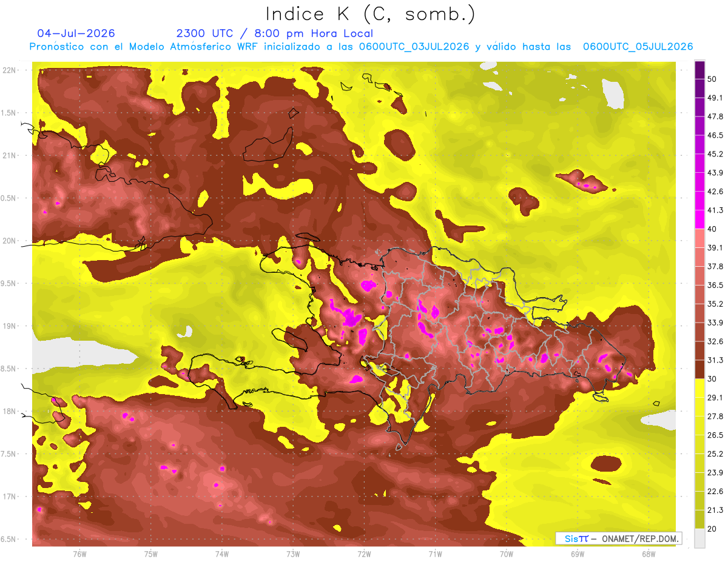Click the '04-Jul-2026' forecast date
Screen dimensions: 728x562
[76, 33]
